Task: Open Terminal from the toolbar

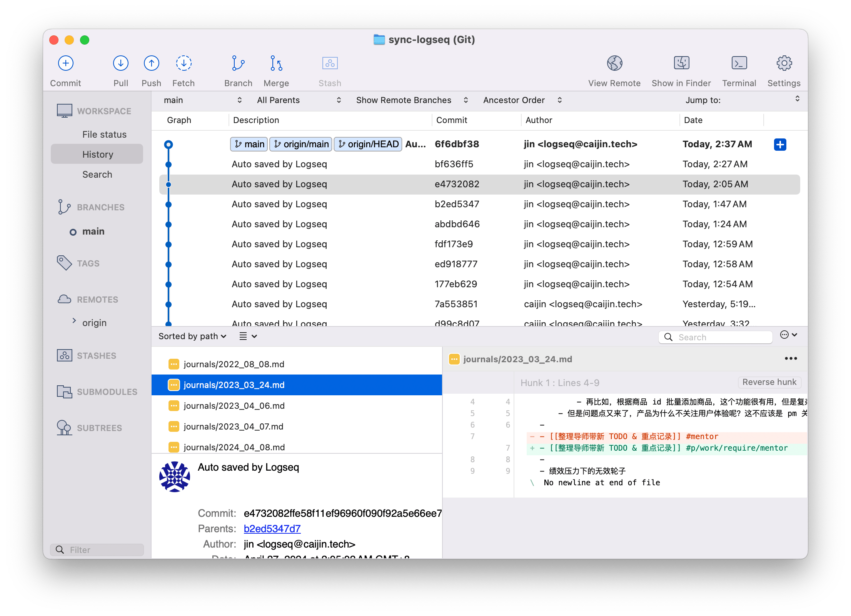Action: pyautogui.click(x=739, y=63)
